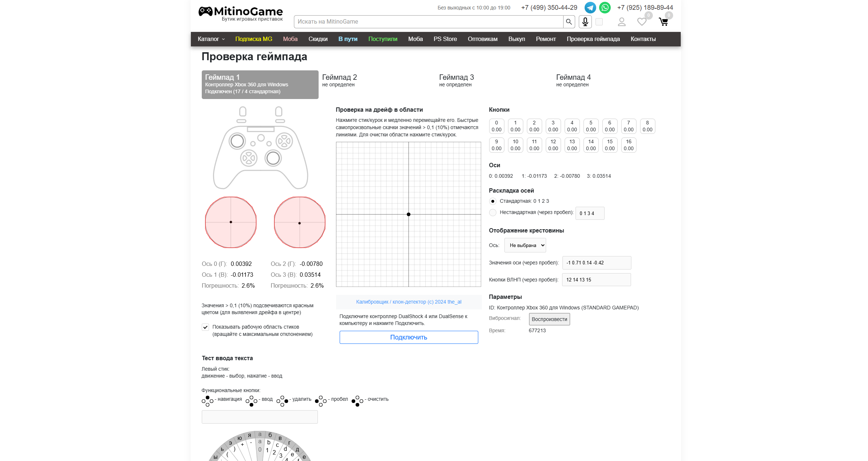Go to 'Скидки' menu item
868x461 pixels.
[x=318, y=39]
